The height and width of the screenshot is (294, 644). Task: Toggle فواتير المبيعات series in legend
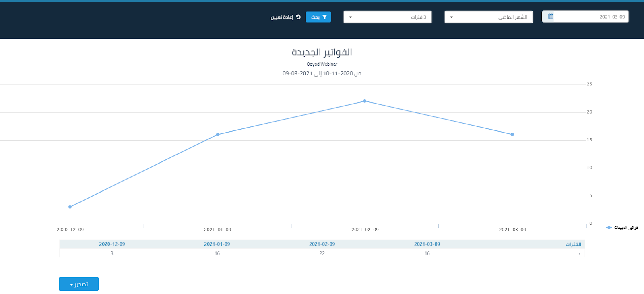[625, 228]
